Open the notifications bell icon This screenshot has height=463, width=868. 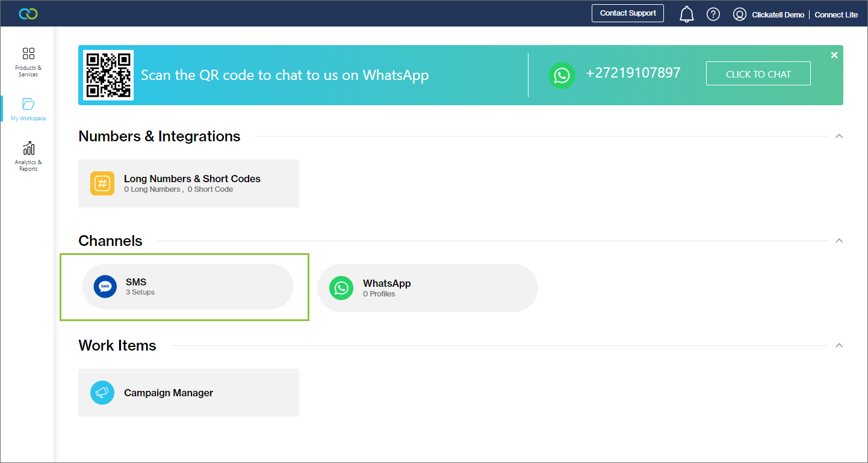pos(686,14)
